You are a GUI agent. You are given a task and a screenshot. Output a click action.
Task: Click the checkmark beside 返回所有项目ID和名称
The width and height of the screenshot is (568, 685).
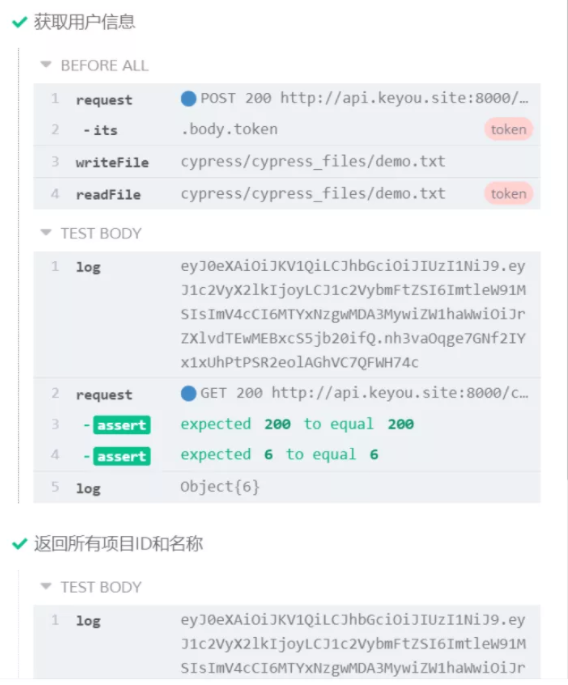(20, 544)
